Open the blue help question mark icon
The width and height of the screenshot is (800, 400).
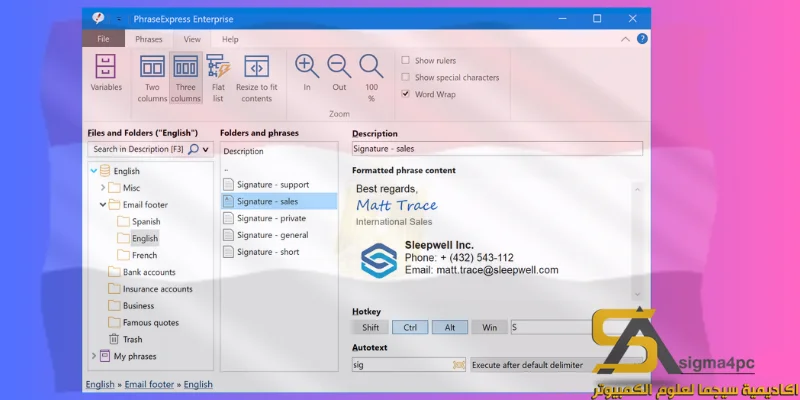click(642, 39)
